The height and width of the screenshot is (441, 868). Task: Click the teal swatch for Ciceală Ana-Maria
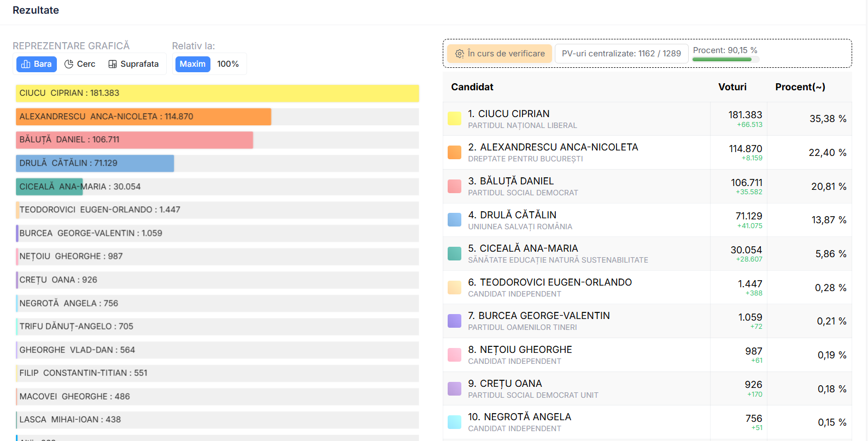(454, 254)
